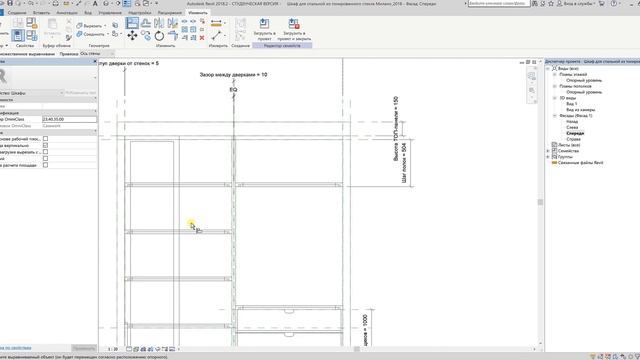Viewport: 640px width, 360px height.
Task: Collapse the Views (Виды) tree node
Action: tap(548, 69)
